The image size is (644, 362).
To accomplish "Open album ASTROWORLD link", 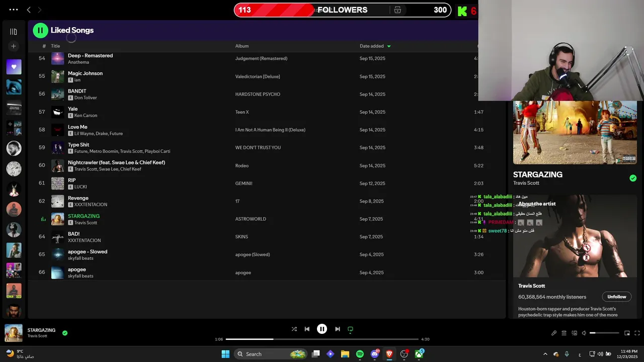I will click(251, 219).
